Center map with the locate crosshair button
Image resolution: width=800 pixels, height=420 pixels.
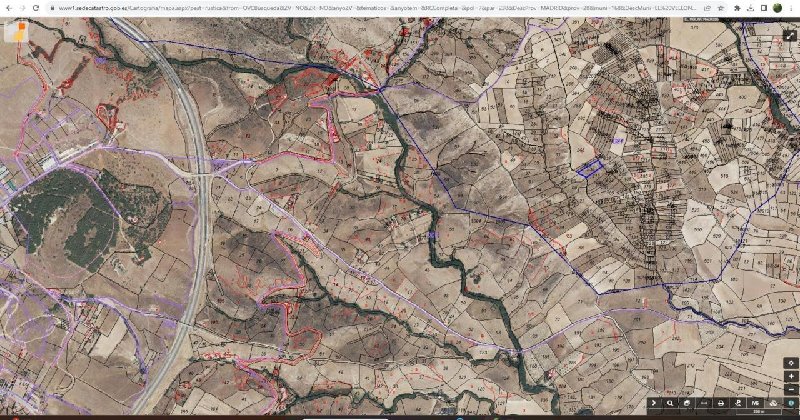[x=791, y=363]
